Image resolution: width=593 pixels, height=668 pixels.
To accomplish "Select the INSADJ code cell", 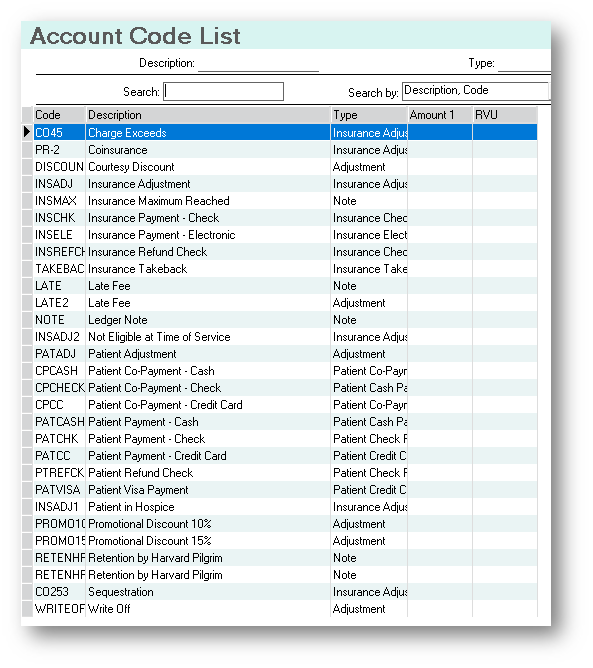I will tap(60, 184).
